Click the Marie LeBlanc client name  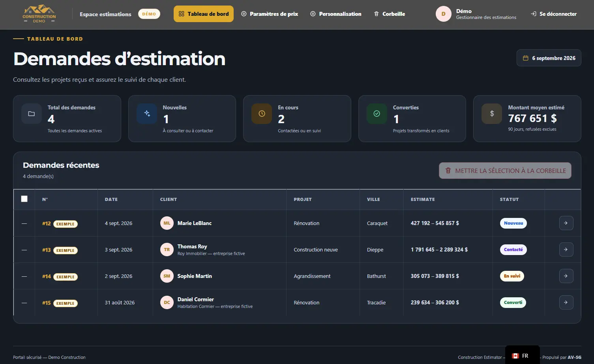point(195,223)
